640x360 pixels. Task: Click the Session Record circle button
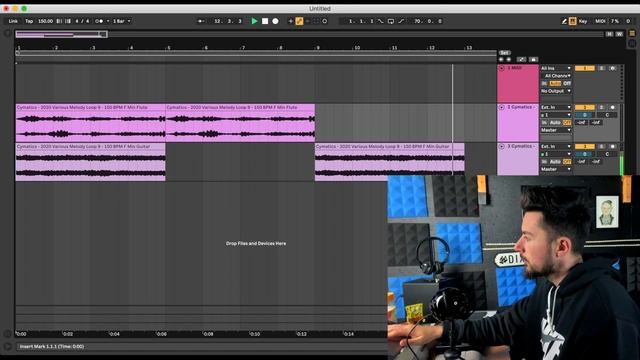[324, 21]
